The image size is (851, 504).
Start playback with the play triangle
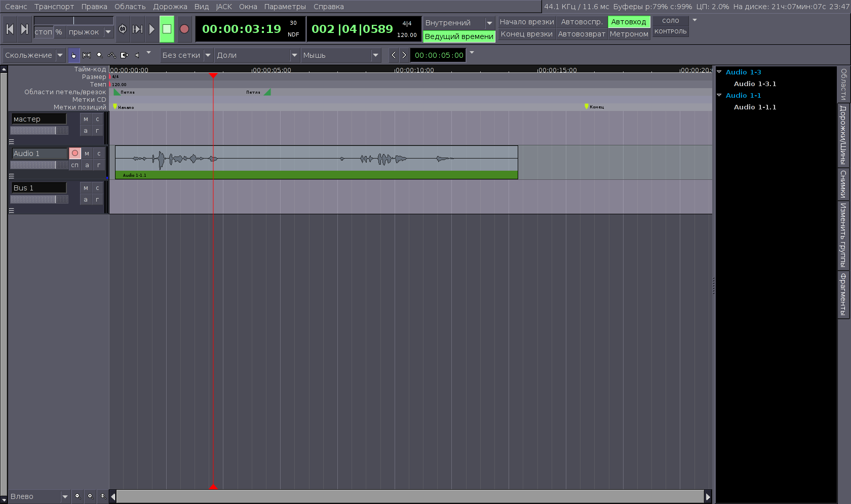point(152,29)
